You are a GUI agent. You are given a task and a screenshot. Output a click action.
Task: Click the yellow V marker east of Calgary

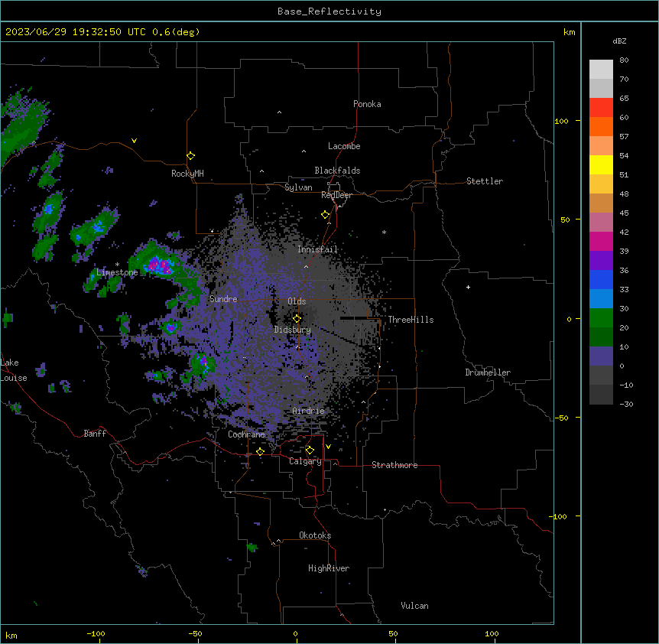coord(328,447)
